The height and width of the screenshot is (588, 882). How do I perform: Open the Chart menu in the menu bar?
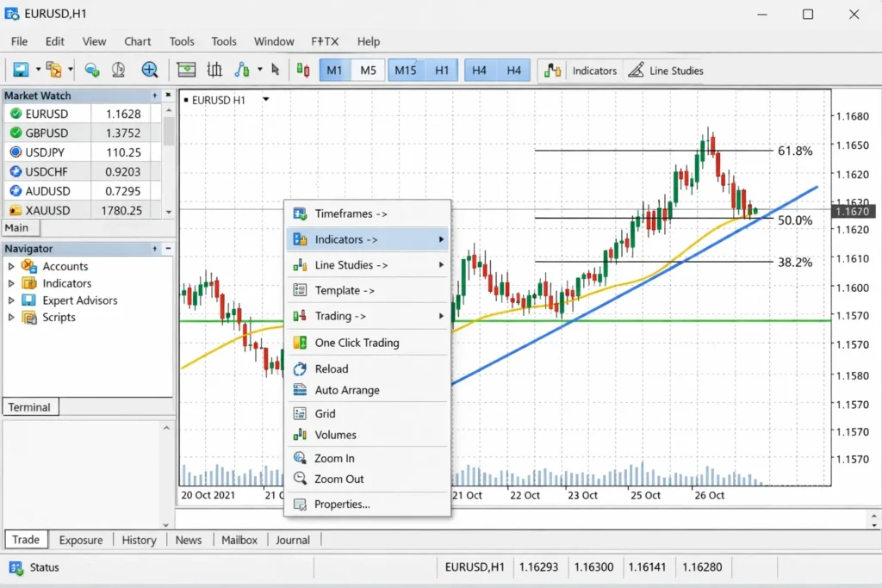(137, 40)
